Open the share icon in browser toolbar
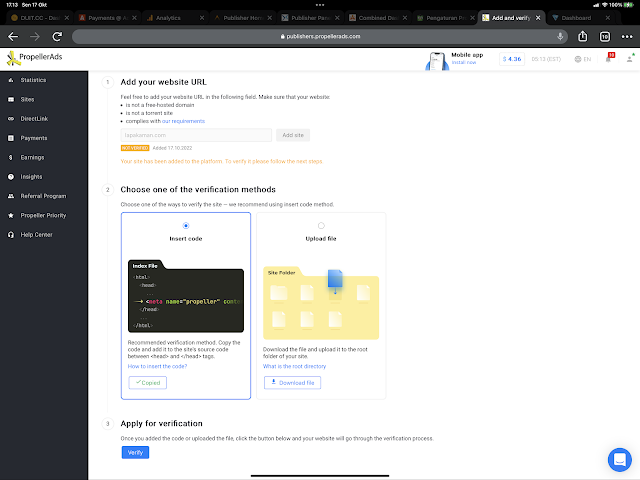640x480 pixels. [582, 36]
